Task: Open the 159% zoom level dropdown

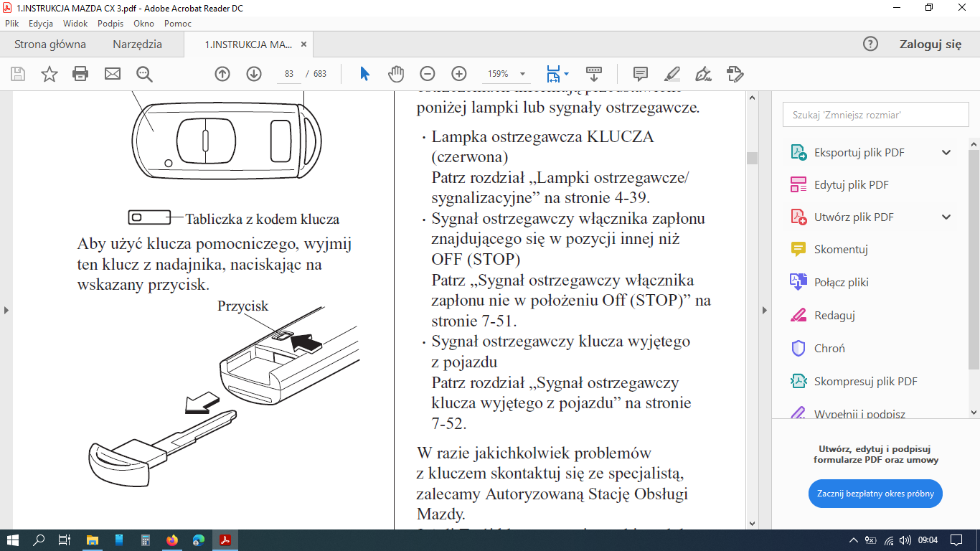Action: (x=522, y=74)
